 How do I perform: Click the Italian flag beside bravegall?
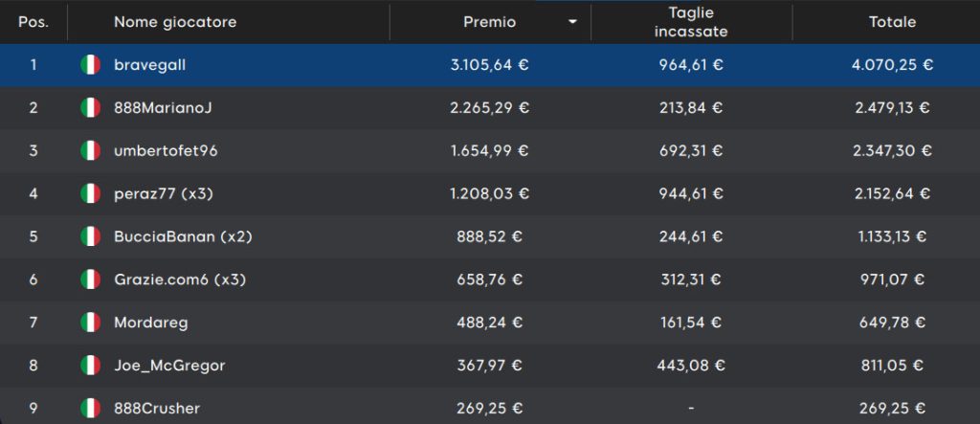91,65
